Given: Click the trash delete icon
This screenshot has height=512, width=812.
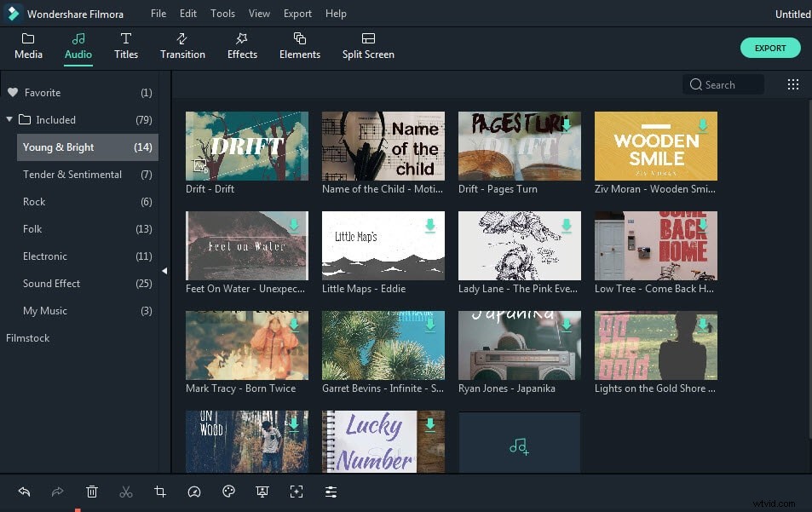Looking at the screenshot, I should pyautogui.click(x=92, y=492).
